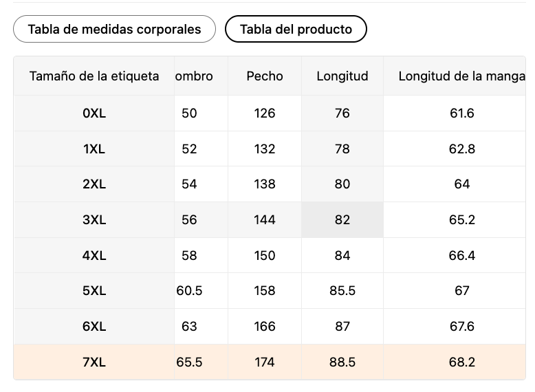Select the 6XL size row label

tap(94, 327)
